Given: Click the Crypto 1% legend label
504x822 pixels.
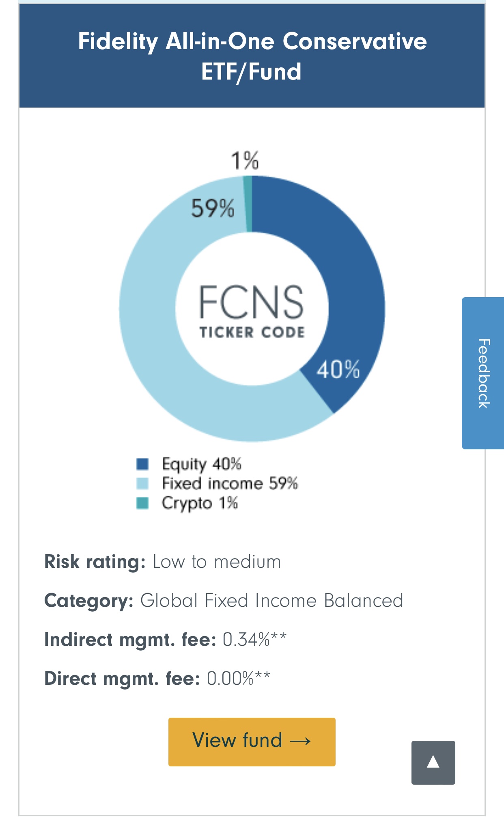Looking at the screenshot, I should tap(200, 503).
